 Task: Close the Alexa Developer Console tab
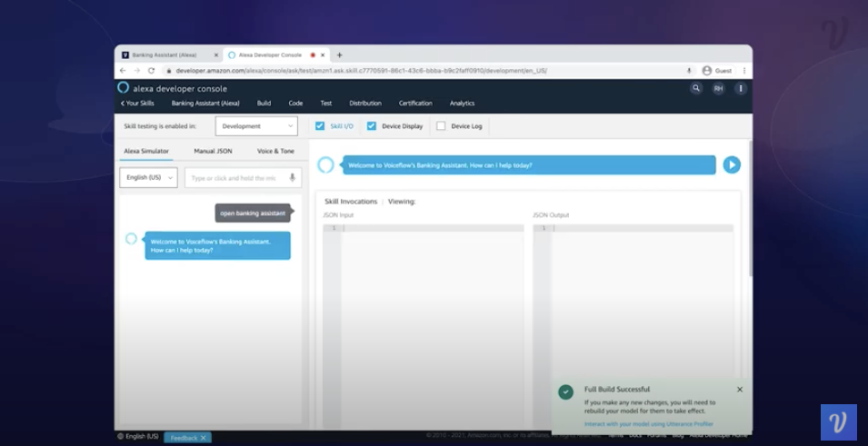pyautogui.click(x=323, y=55)
